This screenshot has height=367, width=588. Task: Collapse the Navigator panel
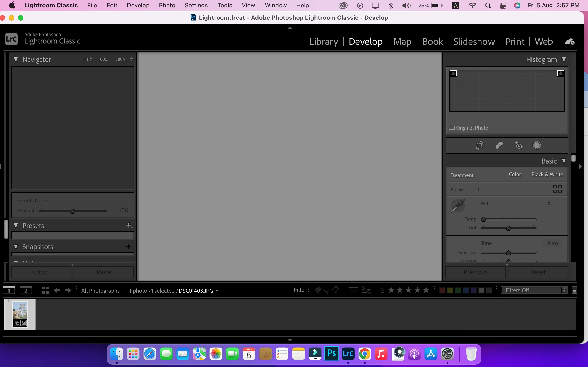point(16,59)
